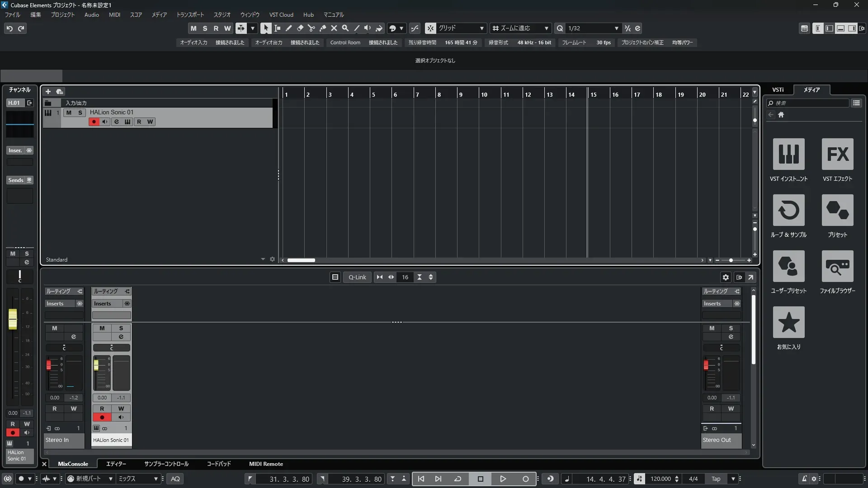The width and height of the screenshot is (868, 488).
Task: Toggle record enable on HALion Sonic track
Action: tap(94, 122)
